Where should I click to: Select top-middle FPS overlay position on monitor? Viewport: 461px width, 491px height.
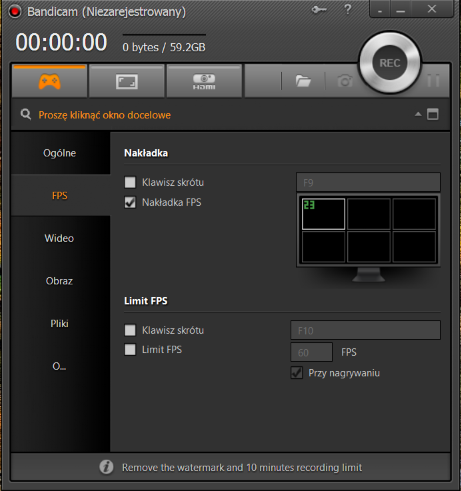[369, 214]
